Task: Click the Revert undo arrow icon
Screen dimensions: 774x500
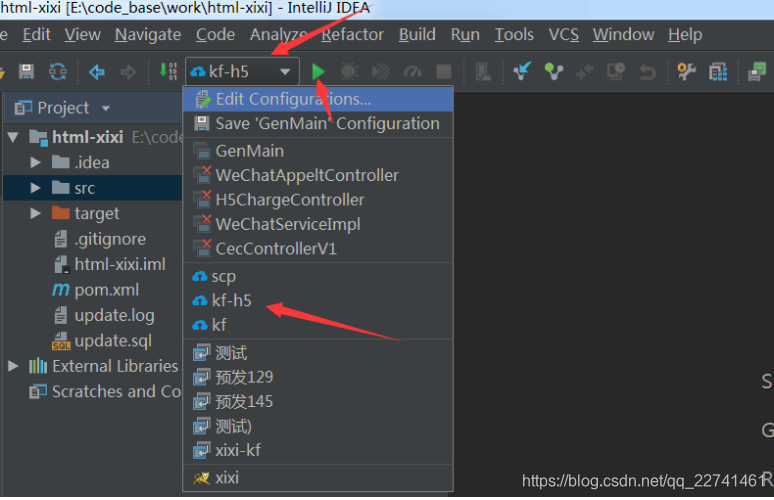Action: pos(647,72)
